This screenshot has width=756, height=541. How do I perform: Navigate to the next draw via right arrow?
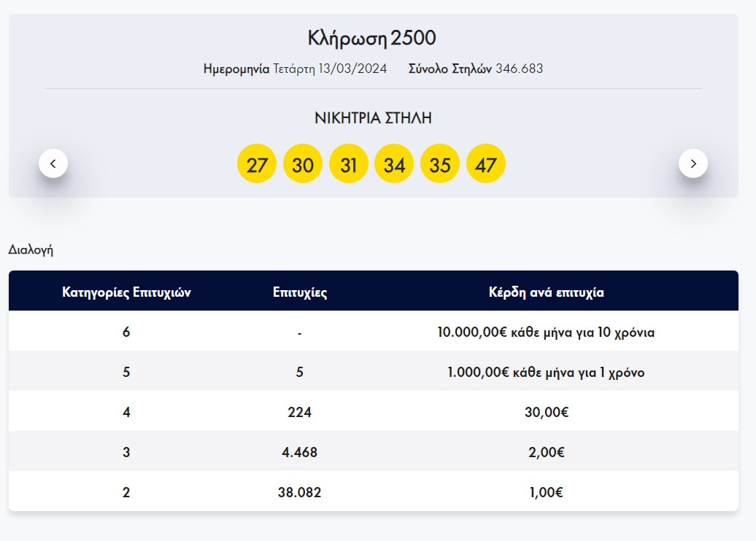(x=693, y=163)
